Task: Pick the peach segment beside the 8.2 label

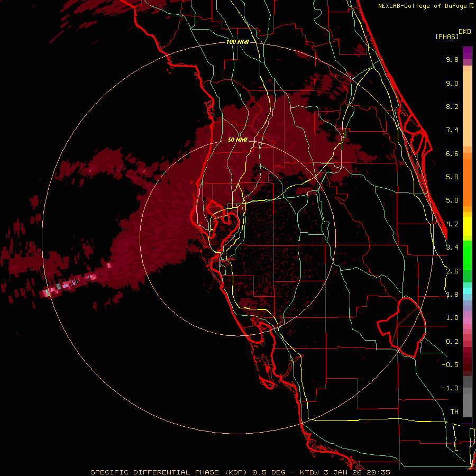Action: pos(467,108)
